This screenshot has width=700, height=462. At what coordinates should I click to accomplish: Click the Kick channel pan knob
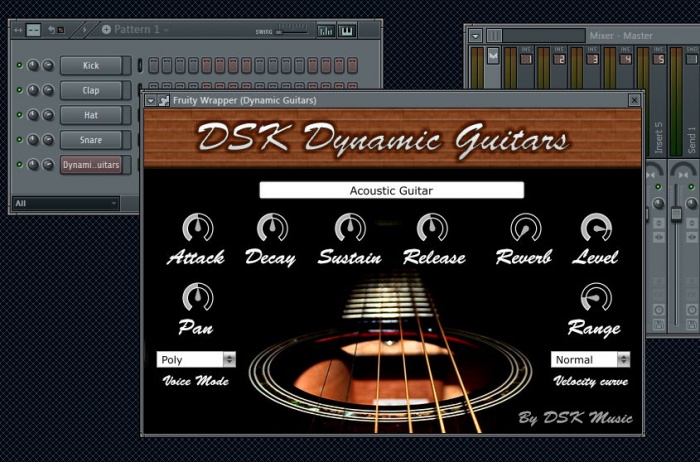(x=33, y=66)
